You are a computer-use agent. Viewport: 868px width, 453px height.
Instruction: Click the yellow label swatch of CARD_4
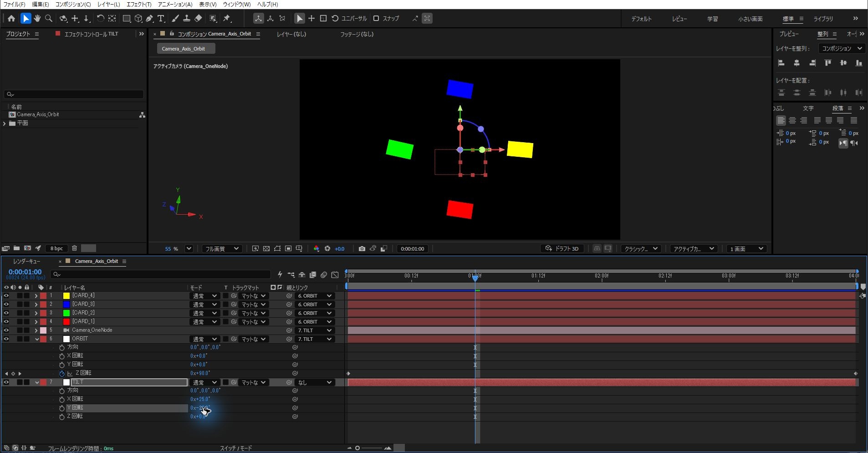click(x=66, y=296)
